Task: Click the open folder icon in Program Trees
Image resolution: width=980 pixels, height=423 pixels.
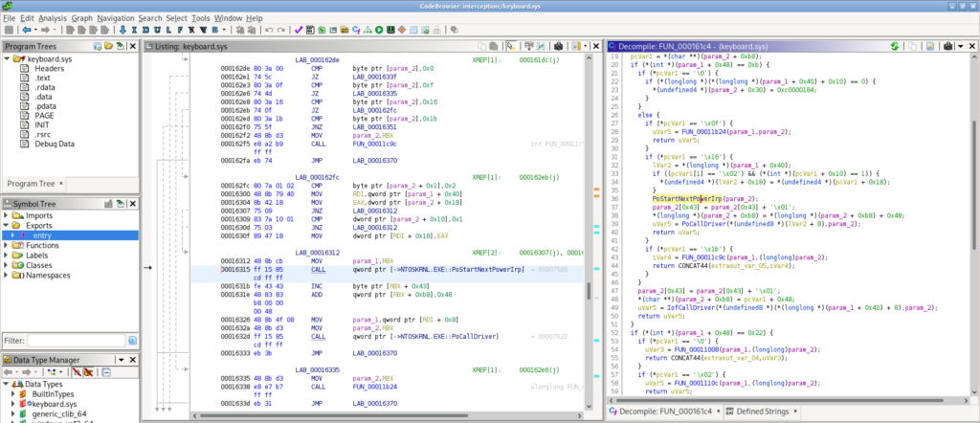Action: point(109,46)
